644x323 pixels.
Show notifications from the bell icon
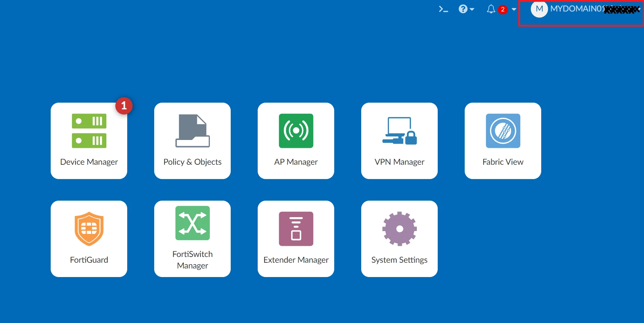[501, 9]
